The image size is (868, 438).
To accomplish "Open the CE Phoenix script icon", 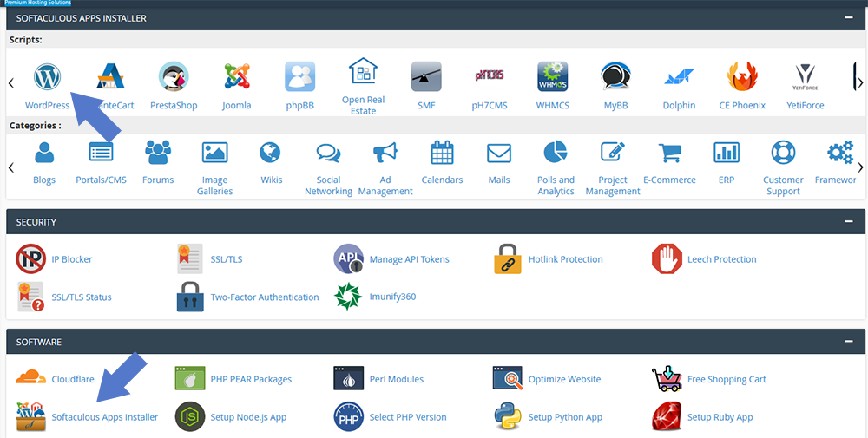I will (x=742, y=76).
